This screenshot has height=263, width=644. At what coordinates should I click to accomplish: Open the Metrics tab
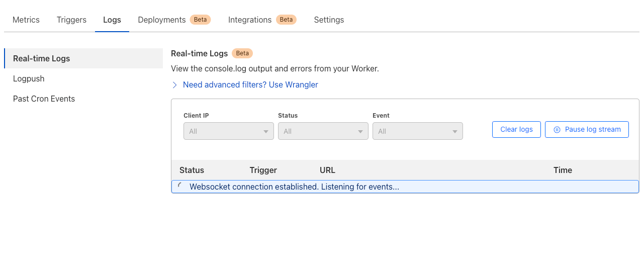pos(26,20)
